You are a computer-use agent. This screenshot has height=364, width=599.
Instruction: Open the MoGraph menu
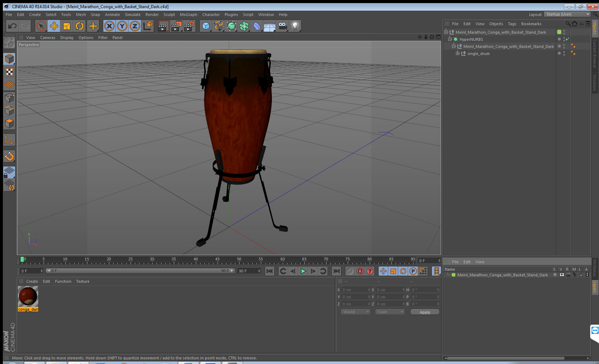click(188, 15)
